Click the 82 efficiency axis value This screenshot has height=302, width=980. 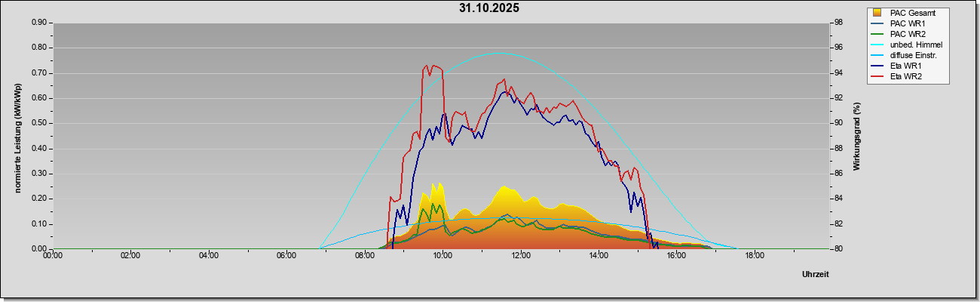coord(838,224)
